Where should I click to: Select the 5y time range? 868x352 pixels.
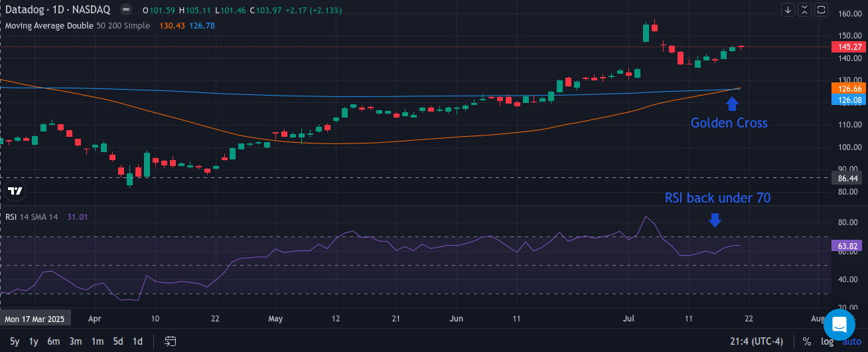click(x=15, y=341)
